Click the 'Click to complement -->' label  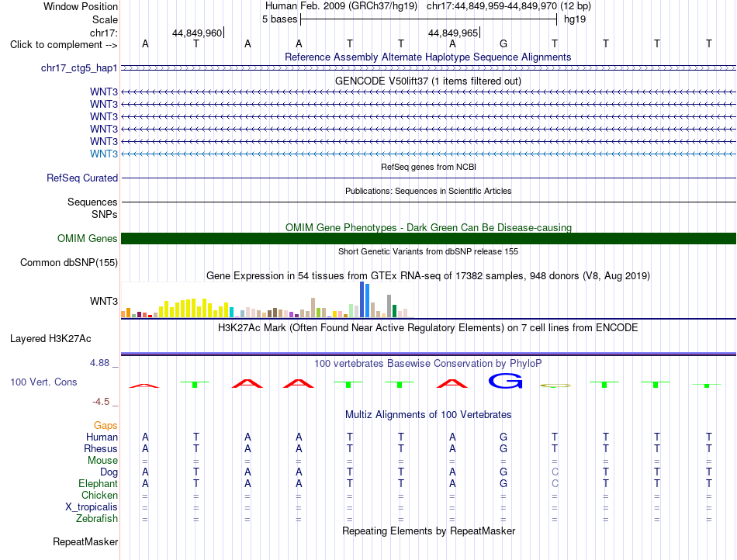point(64,45)
